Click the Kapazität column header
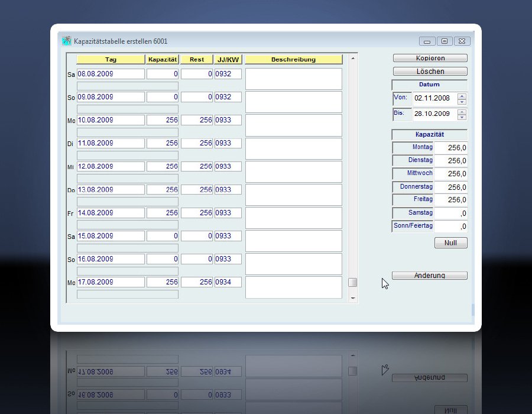 click(163, 59)
